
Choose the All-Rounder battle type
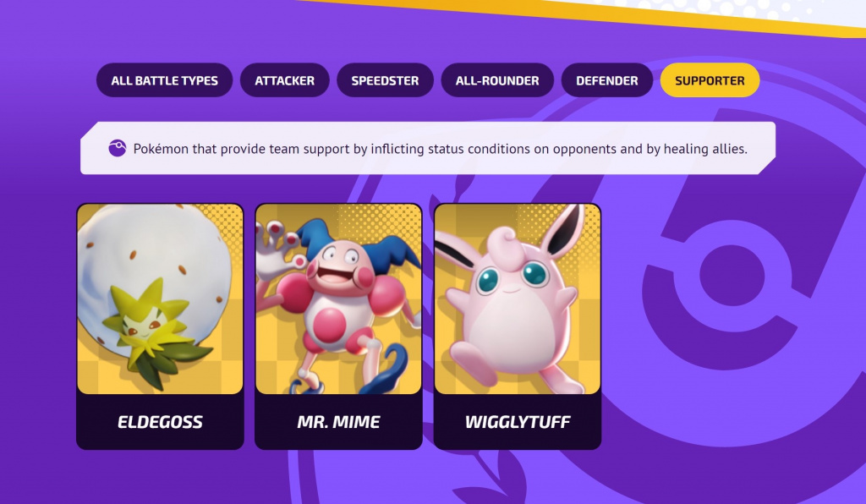click(x=497, y=80)
